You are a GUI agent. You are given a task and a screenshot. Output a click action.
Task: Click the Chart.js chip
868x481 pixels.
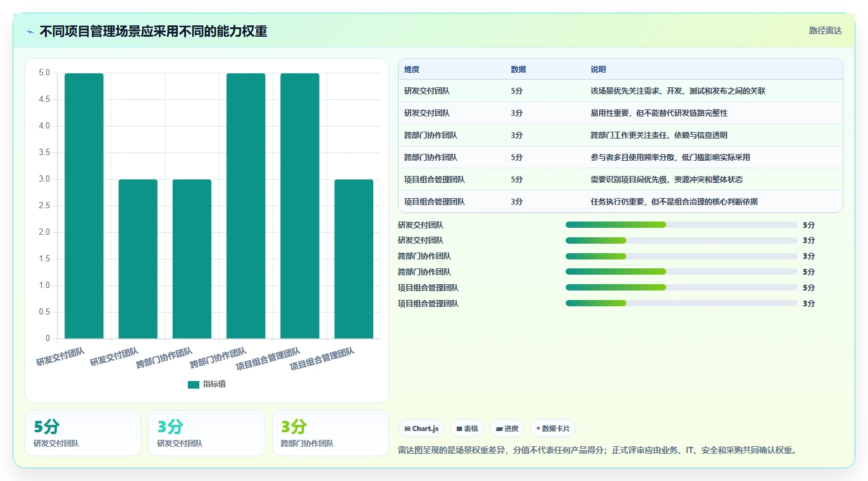point(421,428)
